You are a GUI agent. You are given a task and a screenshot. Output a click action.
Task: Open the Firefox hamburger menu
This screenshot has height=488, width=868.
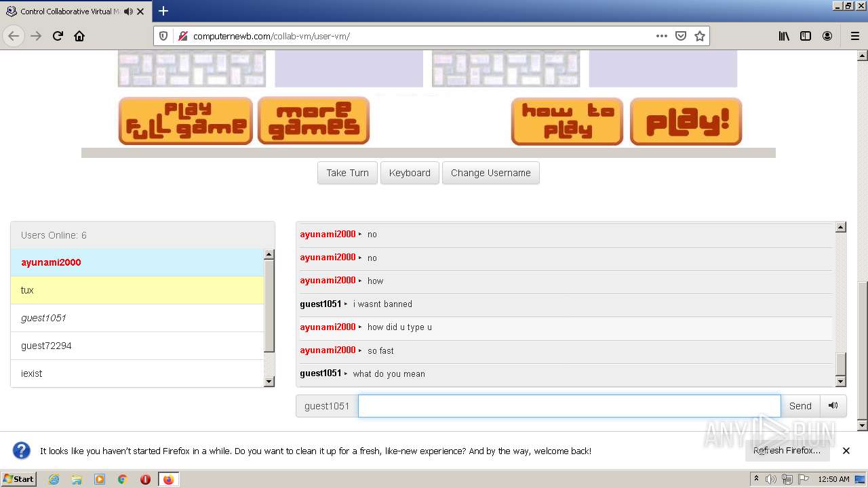point(854,36)
